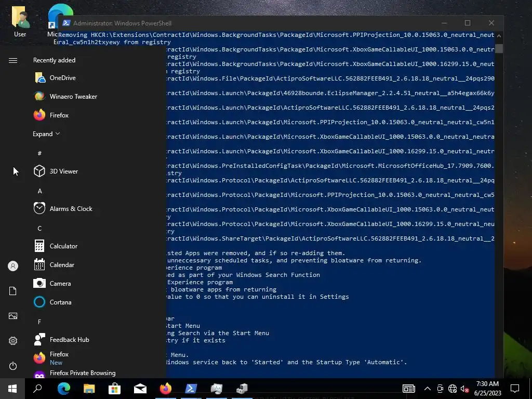This screenshot has height=399, width=532.
Task: Click the A letter group header
Action: click(39, 191)
